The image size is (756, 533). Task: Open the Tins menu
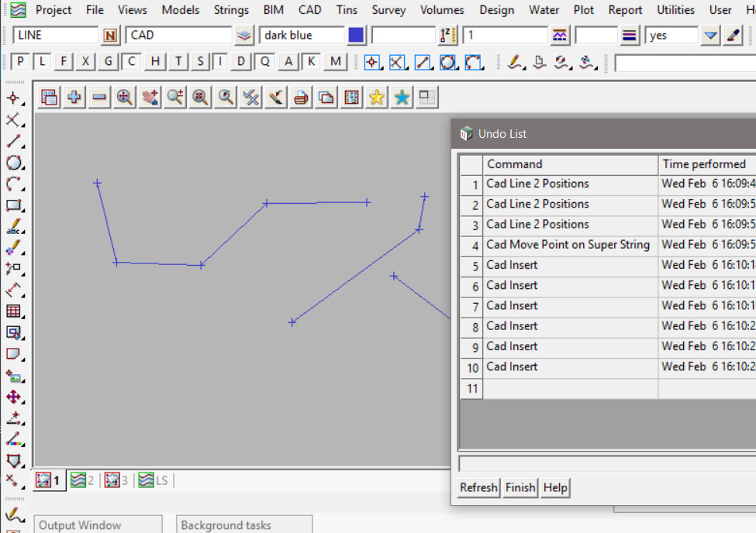pyautogui.click(x=347, y=10)
